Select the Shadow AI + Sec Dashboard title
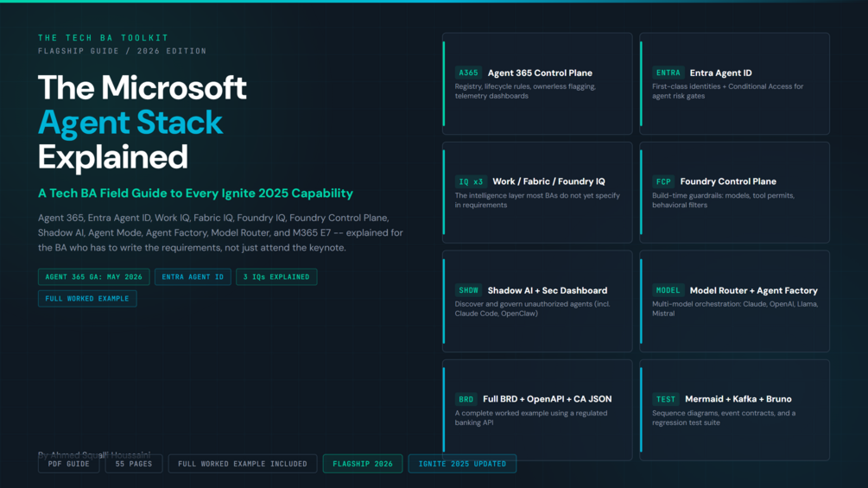Image resolution: width=868 pixels, height=488 pixels. pyautogui.click(x=548, y=290)
